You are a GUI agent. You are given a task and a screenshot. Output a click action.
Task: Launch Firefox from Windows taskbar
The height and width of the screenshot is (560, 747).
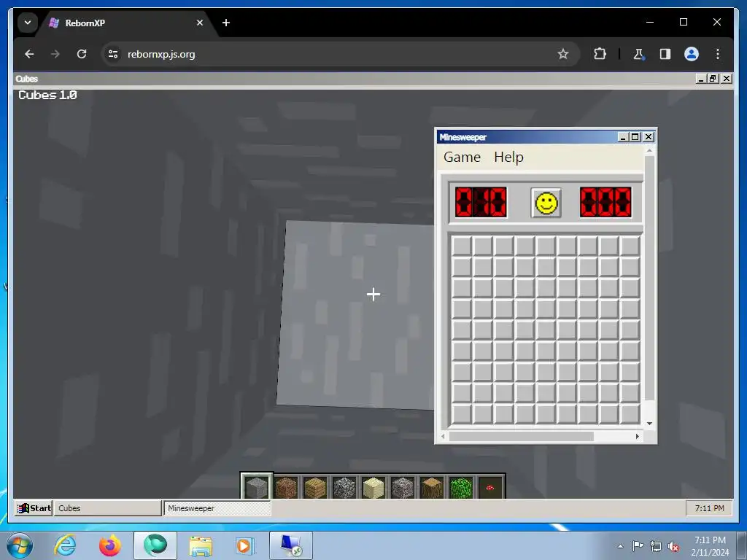click(109, 545)
